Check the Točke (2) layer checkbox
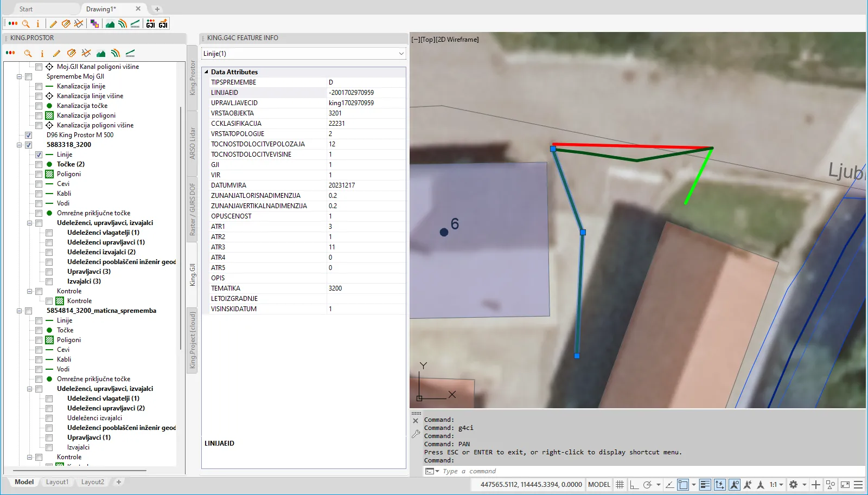This screenshot has width=868, height=495. (39, 164)
